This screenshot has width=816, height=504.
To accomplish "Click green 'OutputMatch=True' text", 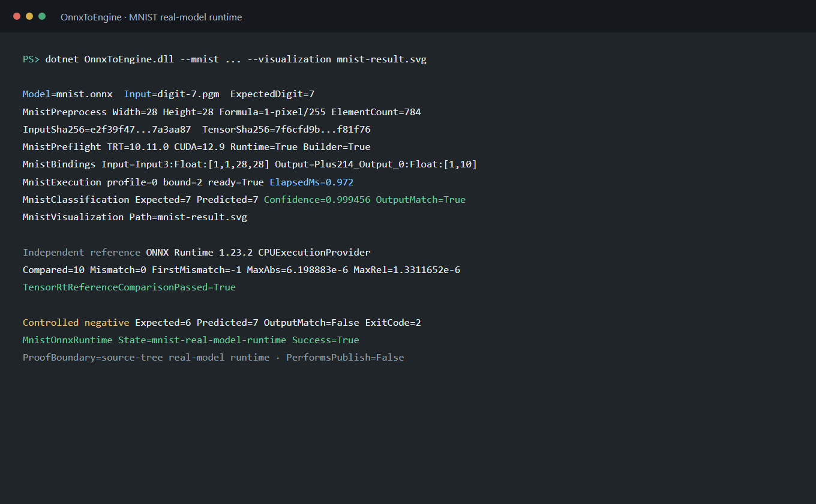I will [421, 200].
